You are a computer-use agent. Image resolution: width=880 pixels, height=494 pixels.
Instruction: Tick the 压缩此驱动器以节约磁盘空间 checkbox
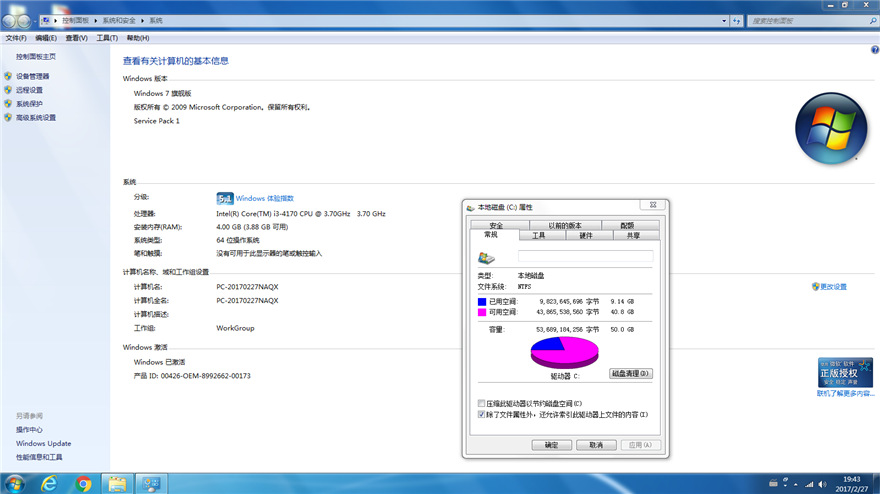[x=481, y=404]
